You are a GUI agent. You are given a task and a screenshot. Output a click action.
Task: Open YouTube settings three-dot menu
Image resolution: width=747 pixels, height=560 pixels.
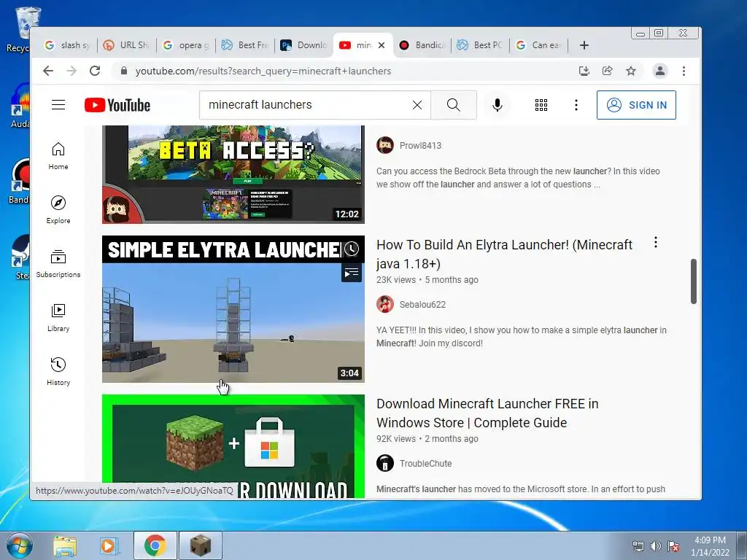tap(576, 105)
